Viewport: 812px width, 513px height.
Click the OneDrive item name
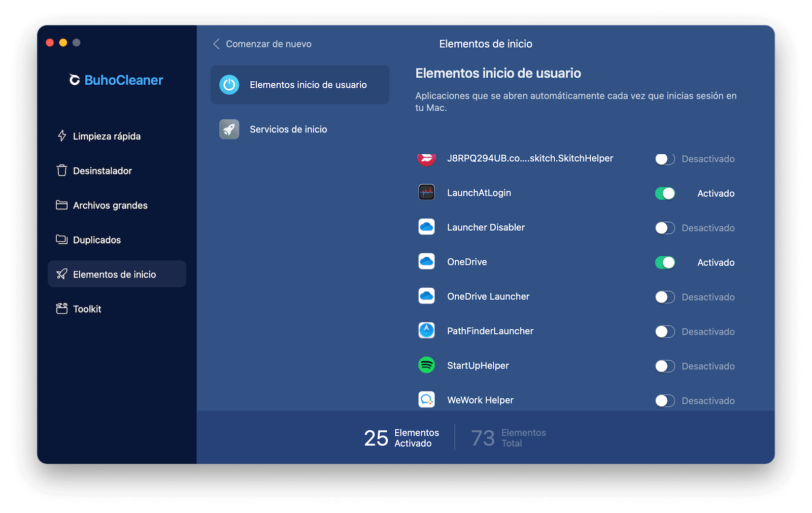pos(467,262)
